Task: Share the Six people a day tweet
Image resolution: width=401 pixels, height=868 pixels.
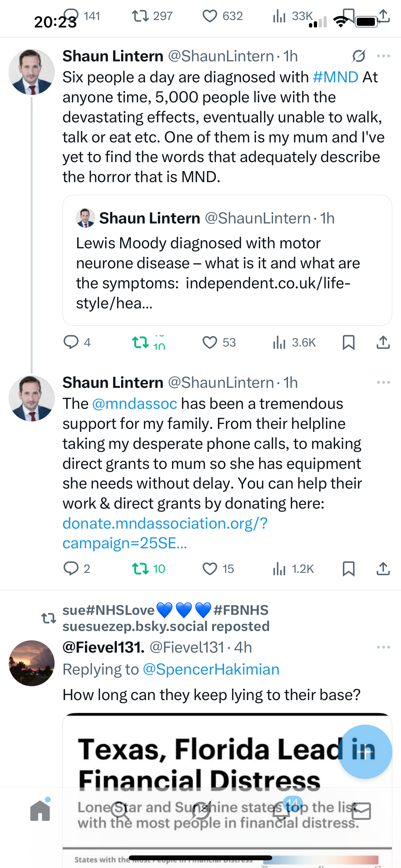Action: [x=383, y=342]
